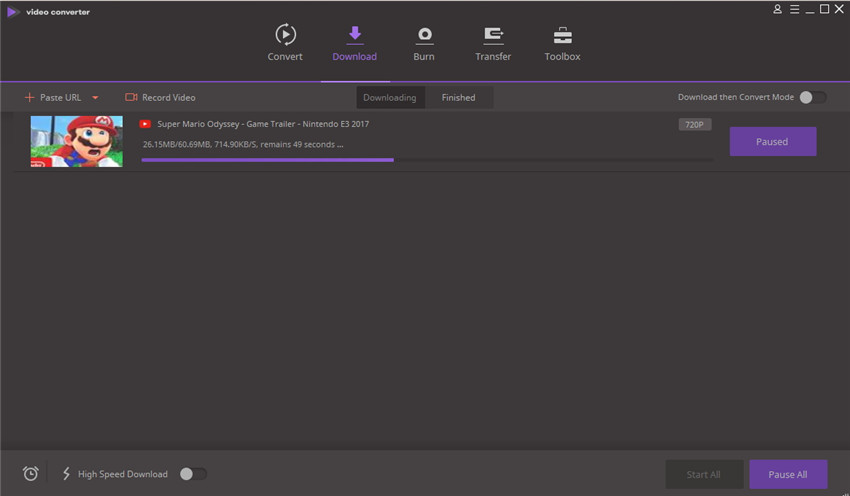Image resolution: width=850 pixels, height=496 pixels.
Task: Toggle High Speed Download switch
Action: tap(193, 474)
